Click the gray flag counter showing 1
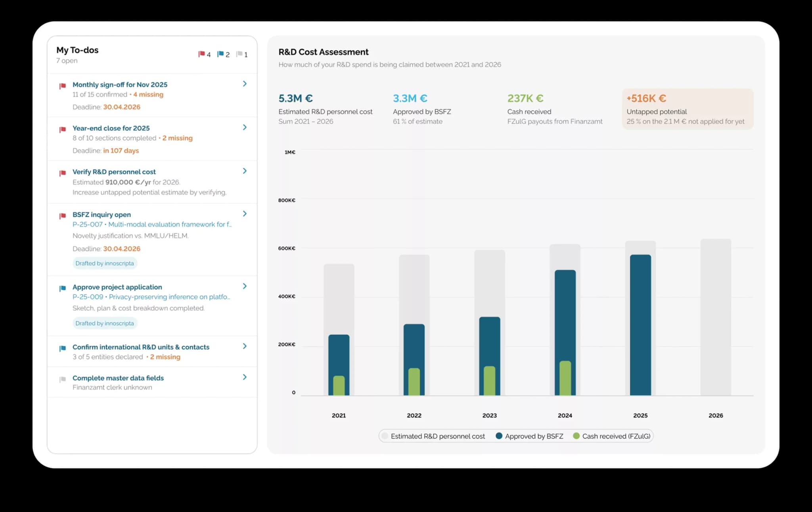 tap(242, 54)
